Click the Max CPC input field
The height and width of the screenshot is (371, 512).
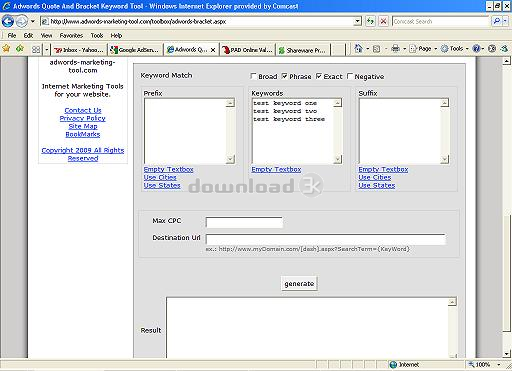coord(244,222)
